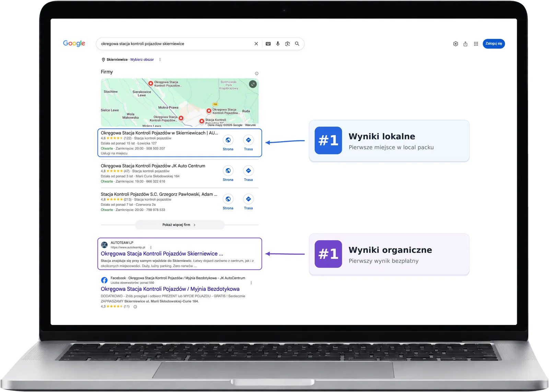Image resolution: width=549 pixels, height=392 pixels.
Task: Click the (47) reviews count
Action: pos(126,171)
